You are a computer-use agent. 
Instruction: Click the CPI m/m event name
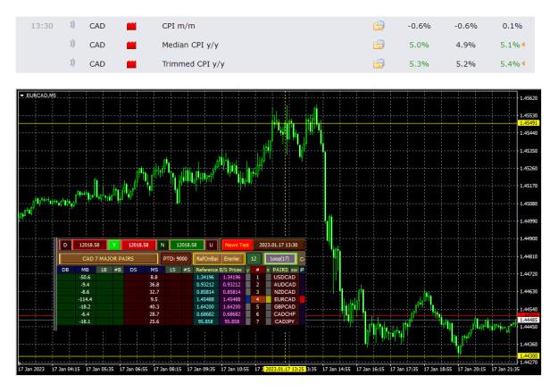179,26
